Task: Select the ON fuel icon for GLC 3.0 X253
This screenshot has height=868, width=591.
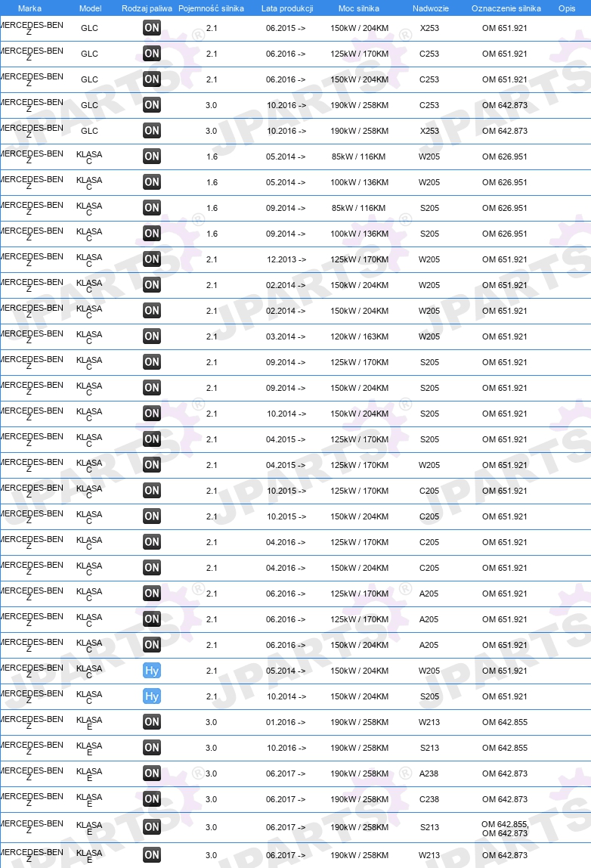Action: tap(152, 131)
